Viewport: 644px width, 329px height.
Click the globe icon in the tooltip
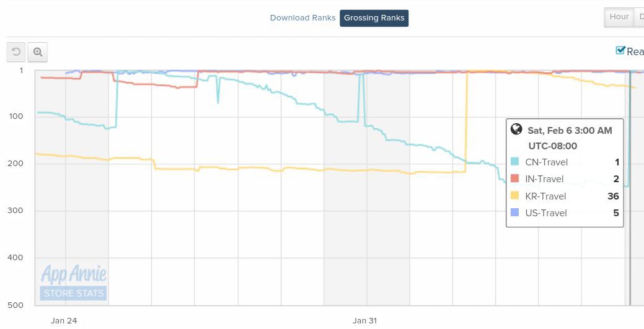click(x=516, y=129)
